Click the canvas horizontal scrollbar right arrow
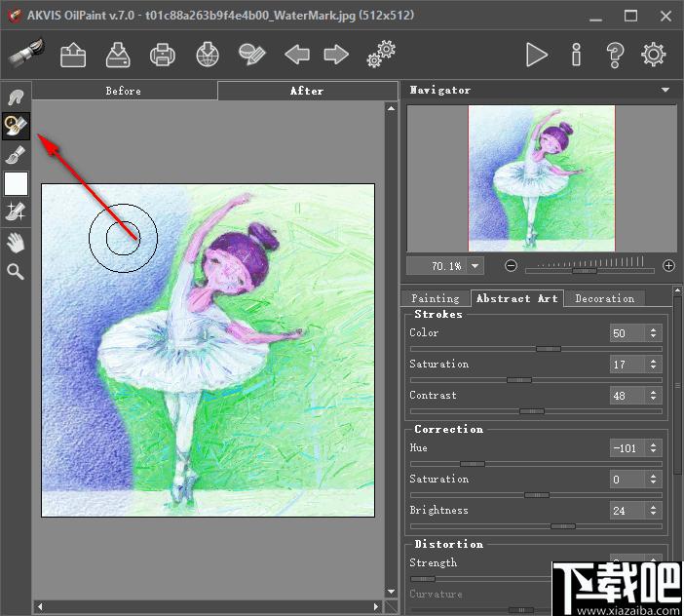 376,607
